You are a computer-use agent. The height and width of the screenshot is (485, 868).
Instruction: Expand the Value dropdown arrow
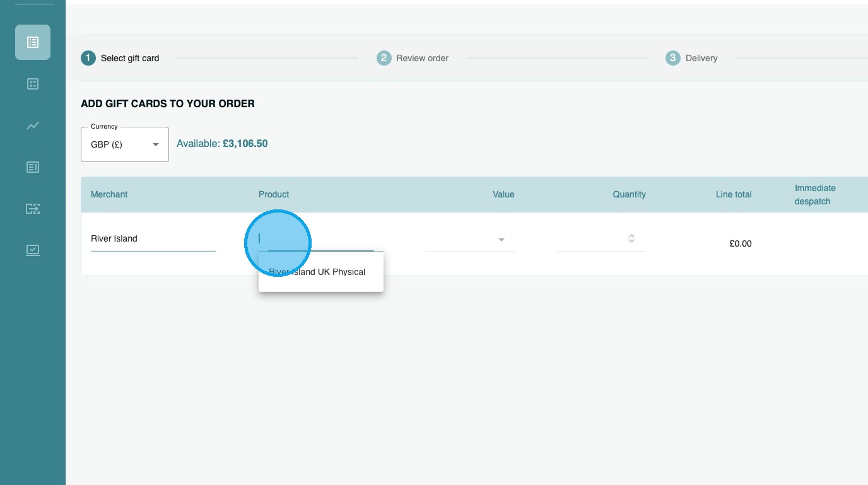point(501,240)
